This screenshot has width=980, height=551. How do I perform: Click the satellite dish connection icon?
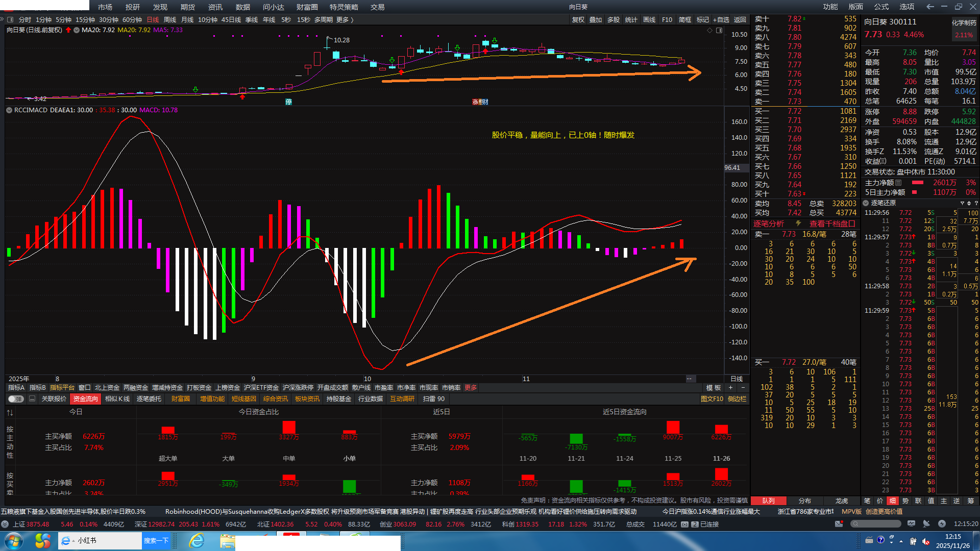pos(927,524)
